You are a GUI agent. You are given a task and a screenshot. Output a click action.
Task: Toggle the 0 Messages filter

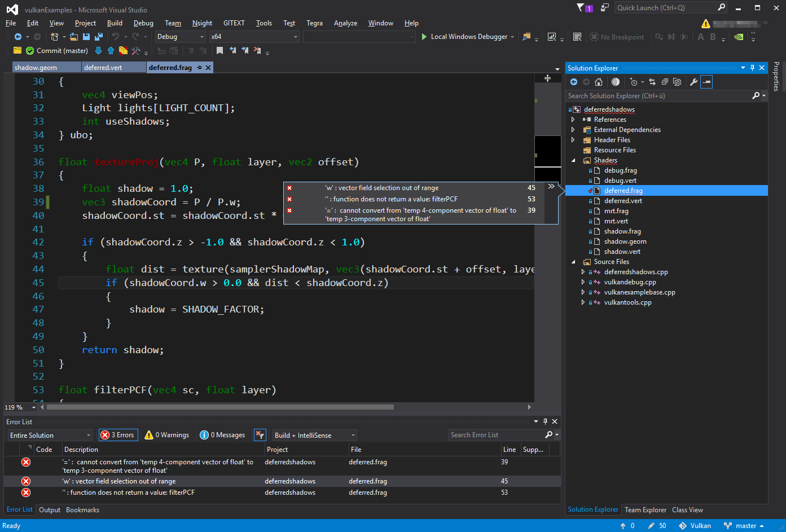[222, 435]
